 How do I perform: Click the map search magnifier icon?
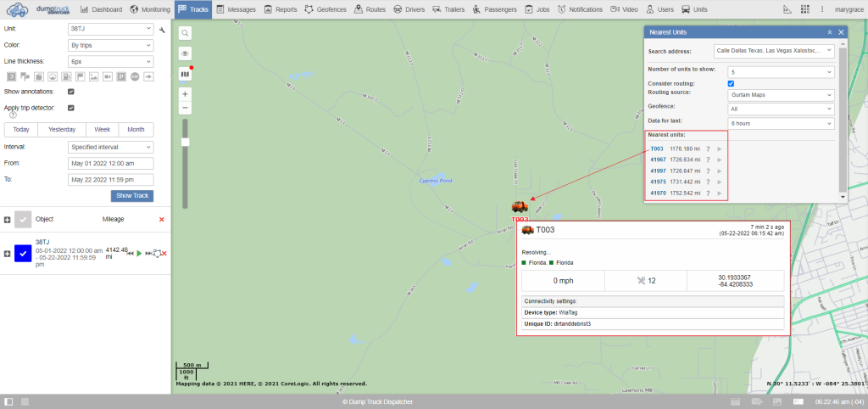(x=185, y=33)
